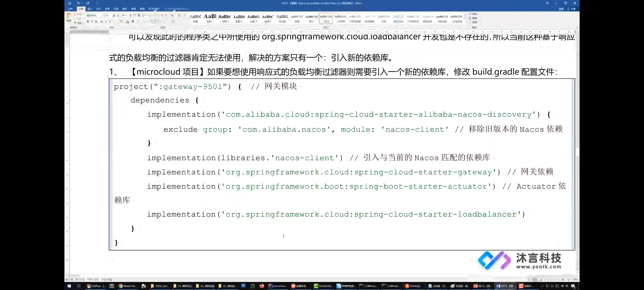Click the sort (A-Z) paragraph icon
This screenshot has height=290, width=644.
click(x=179, y=16)
